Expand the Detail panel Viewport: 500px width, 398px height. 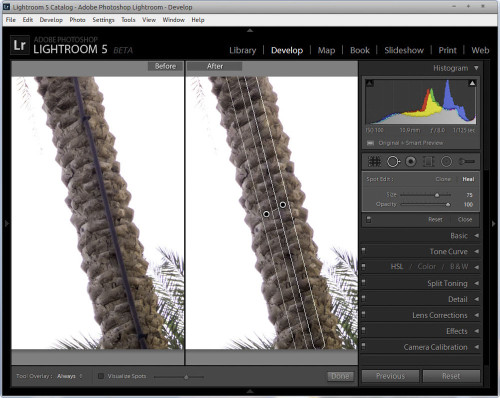(x=476, y=299)
